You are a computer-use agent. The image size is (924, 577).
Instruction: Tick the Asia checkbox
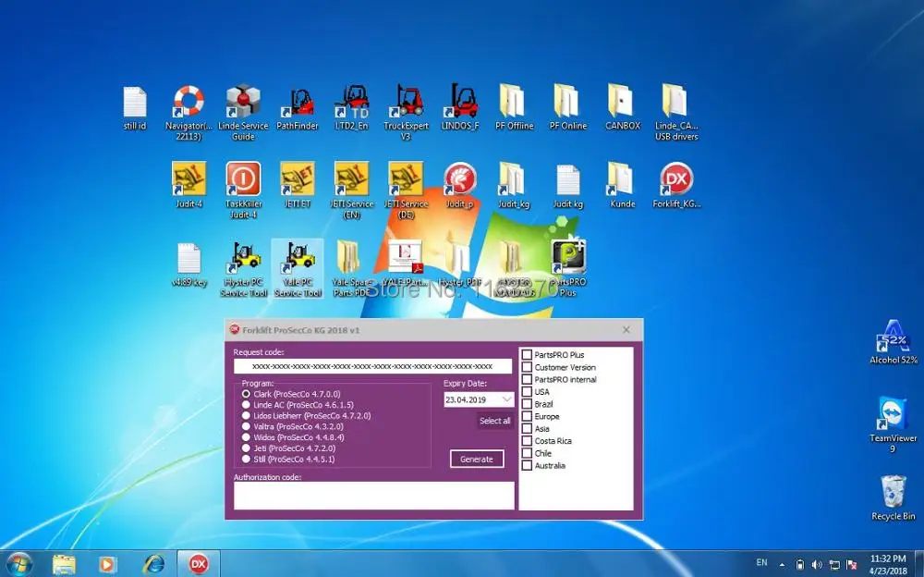pos(527,429)
